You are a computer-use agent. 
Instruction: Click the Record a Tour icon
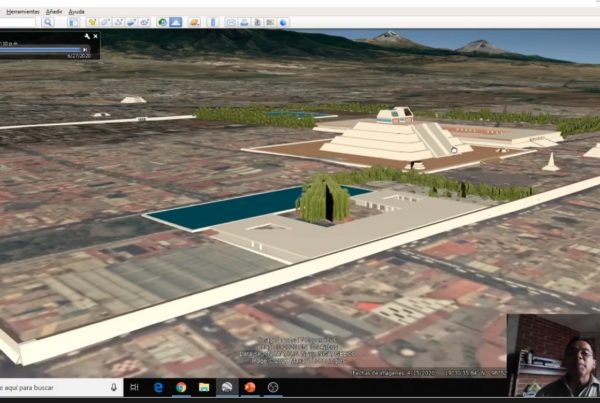(147, 21)
